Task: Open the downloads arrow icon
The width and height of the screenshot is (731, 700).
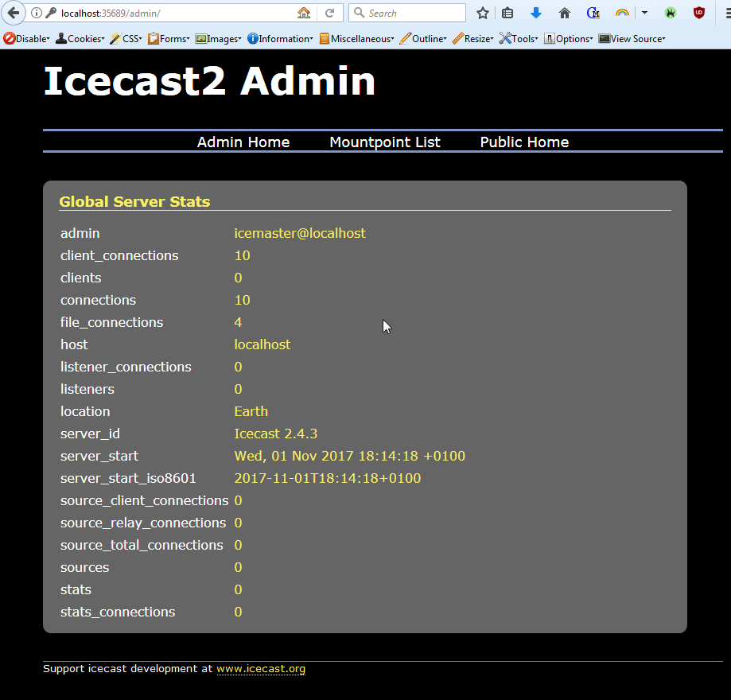Action: pyautogui.click(x=536, y=13)
